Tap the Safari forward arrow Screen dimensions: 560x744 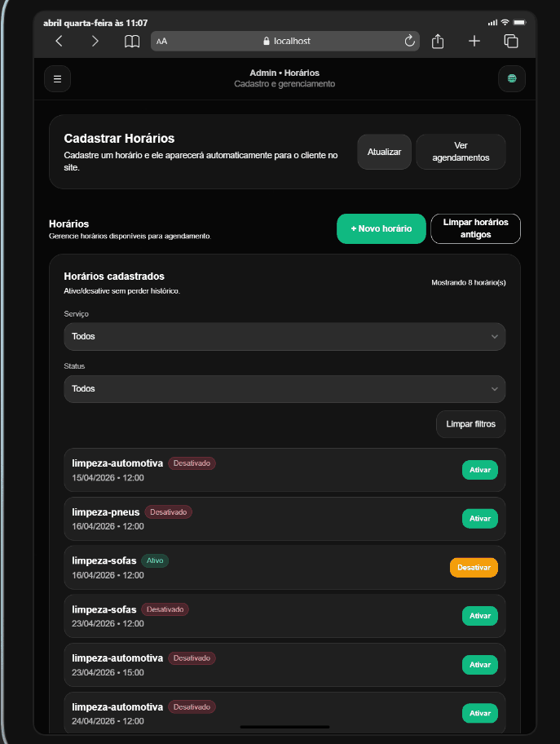[95, 41]
